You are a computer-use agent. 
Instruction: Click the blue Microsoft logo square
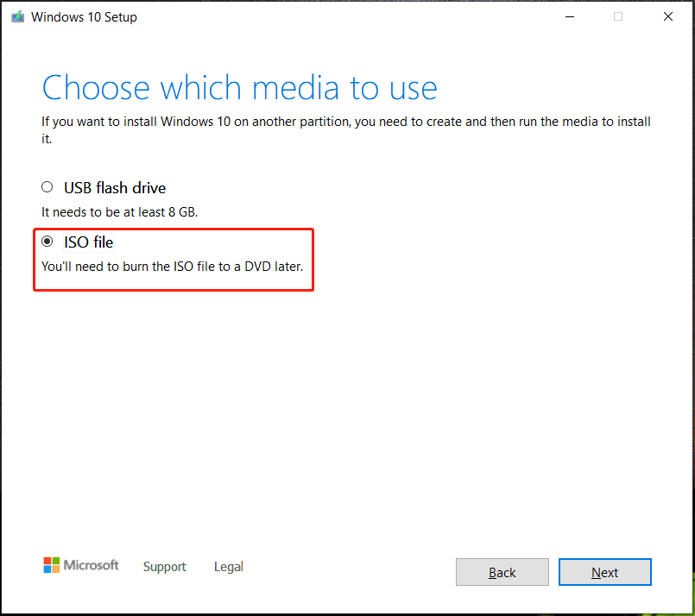pos(46,568)
